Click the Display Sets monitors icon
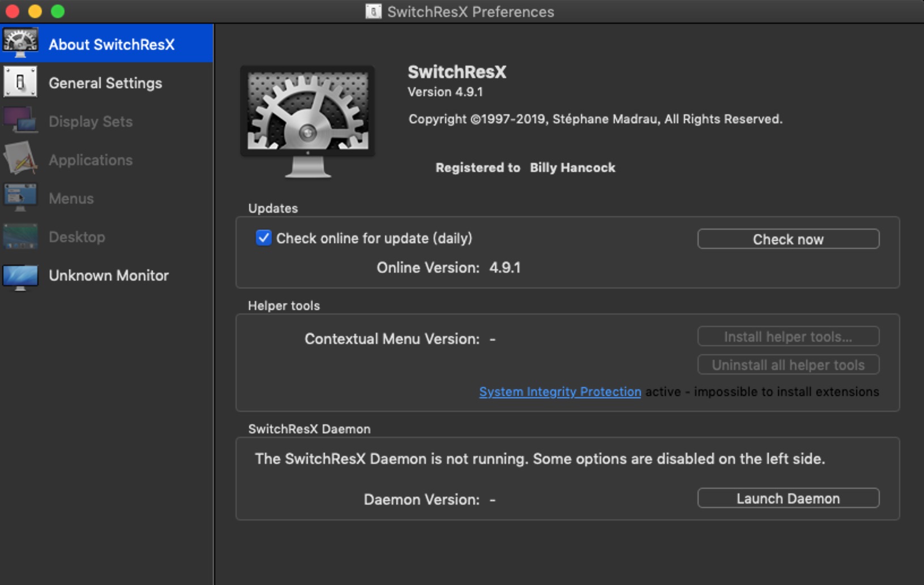Screen dimensions: 924x585 tap(20, 121)
